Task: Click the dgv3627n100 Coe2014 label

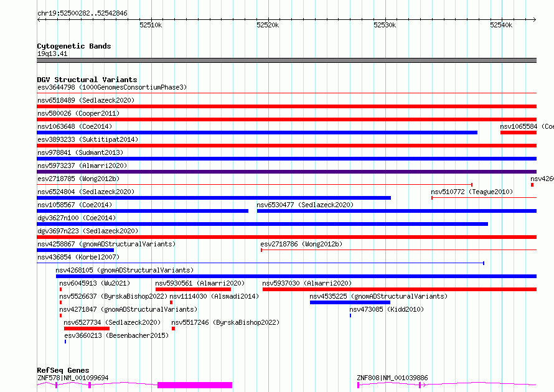Action: (77, 218)
